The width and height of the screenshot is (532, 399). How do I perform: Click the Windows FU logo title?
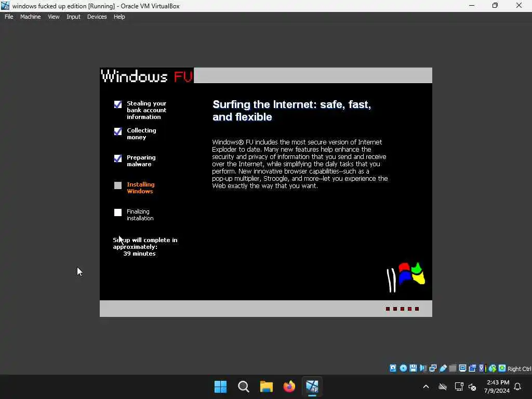(147, 76)
